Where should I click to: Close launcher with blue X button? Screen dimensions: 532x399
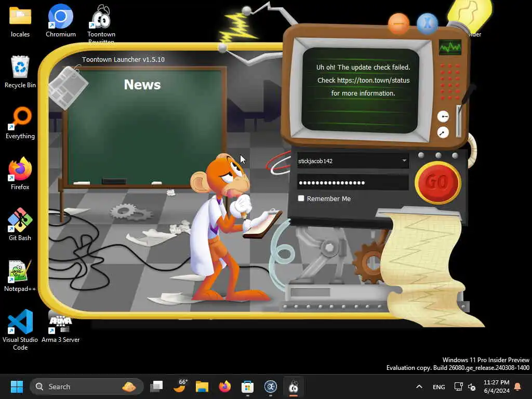427,23
